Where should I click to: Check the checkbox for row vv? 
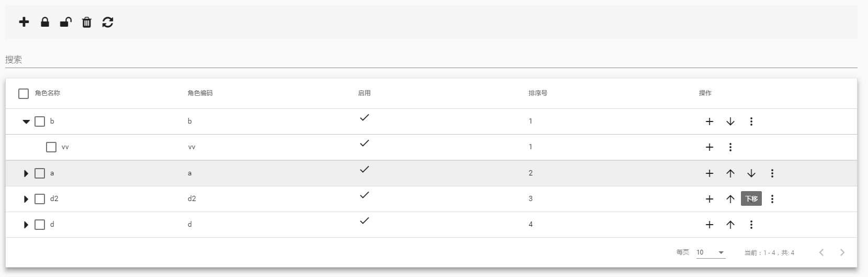pyautogui.click(x=51, y=147)
